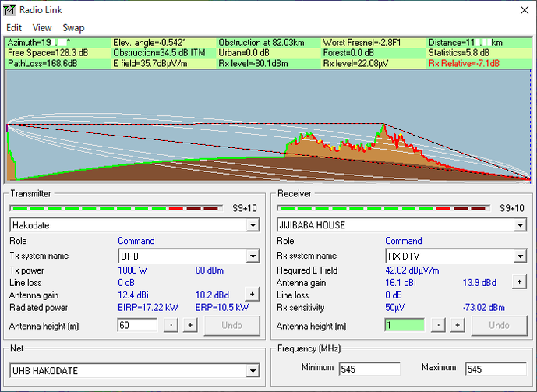Click the -73.02 dBm sensitivity value

483,307
